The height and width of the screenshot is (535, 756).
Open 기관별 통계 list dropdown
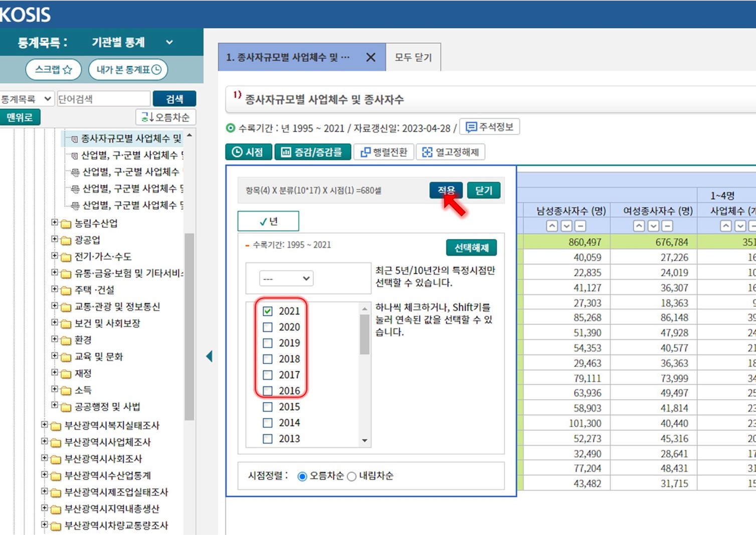[169, 43]
